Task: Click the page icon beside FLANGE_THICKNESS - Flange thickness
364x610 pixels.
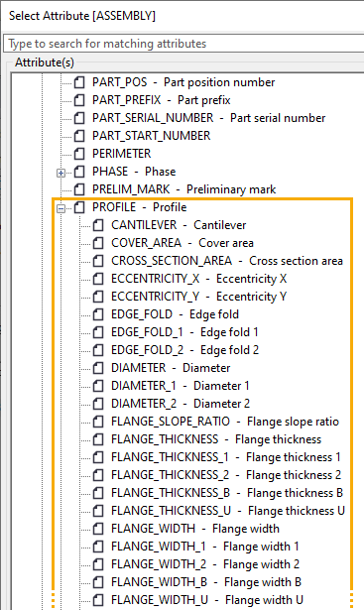Action: click(x=98, y=439)
